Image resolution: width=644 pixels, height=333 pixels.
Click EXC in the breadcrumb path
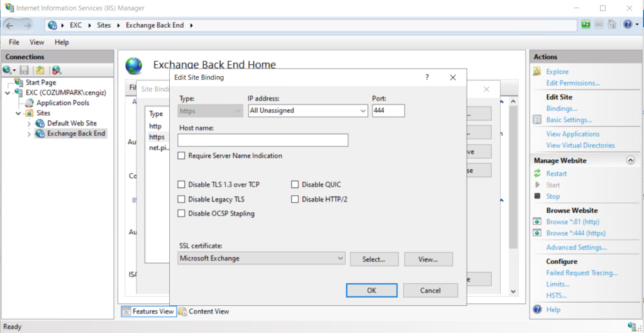click(x=75, y=25)
